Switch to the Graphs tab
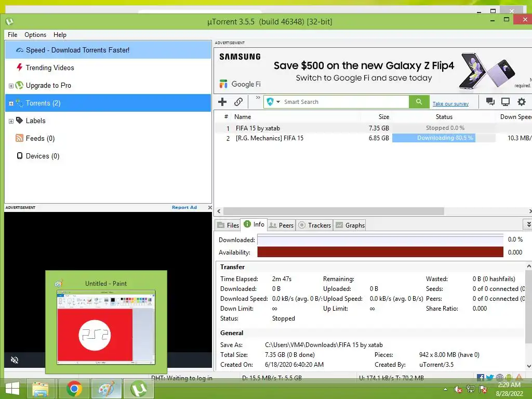This screenshot has height=399, width=532. pyautogui.click(x=350, y=225)
